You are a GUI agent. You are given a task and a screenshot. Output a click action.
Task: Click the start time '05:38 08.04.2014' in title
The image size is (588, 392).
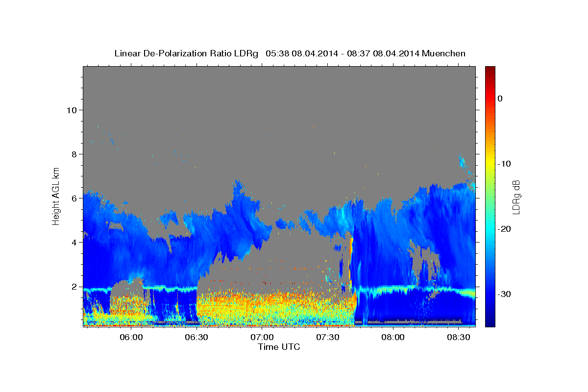point(301,53)
